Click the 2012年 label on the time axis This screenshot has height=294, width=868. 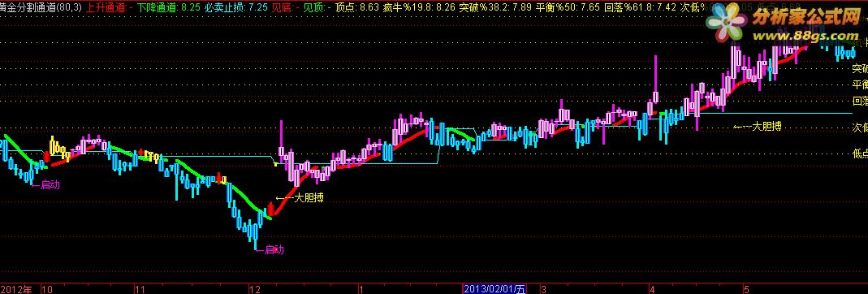pos(15,289)
